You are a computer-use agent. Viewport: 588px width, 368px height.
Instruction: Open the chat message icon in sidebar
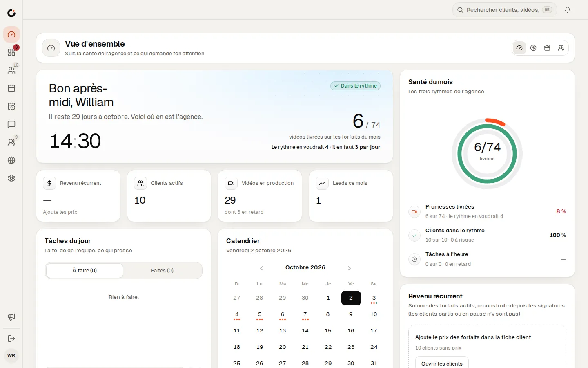(11, 124)
